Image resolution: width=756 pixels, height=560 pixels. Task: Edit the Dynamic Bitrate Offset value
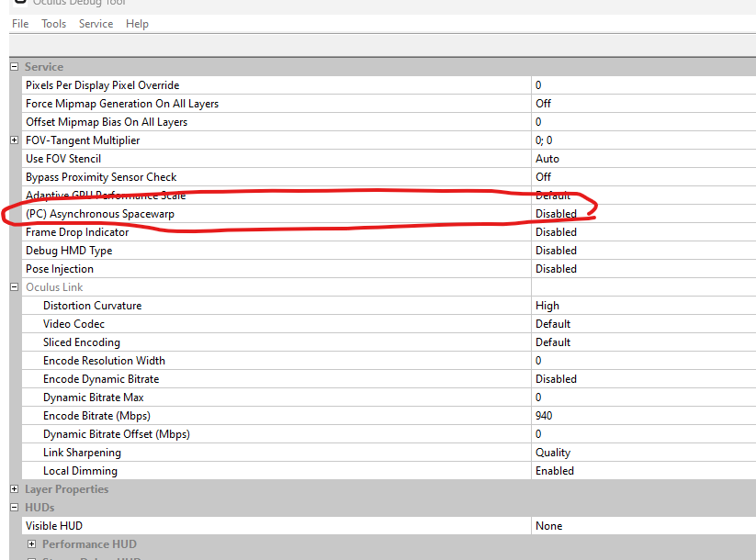(644, 434)
